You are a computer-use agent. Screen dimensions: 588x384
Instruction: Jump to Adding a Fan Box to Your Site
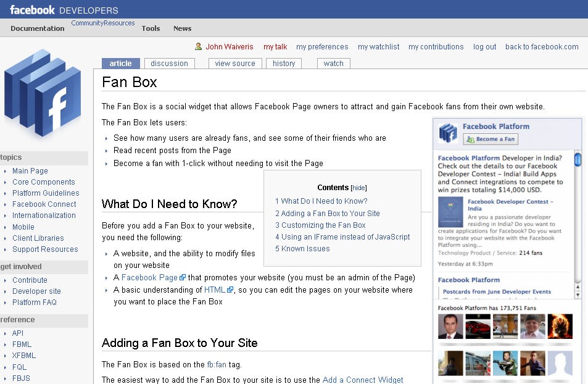[328, 213]
